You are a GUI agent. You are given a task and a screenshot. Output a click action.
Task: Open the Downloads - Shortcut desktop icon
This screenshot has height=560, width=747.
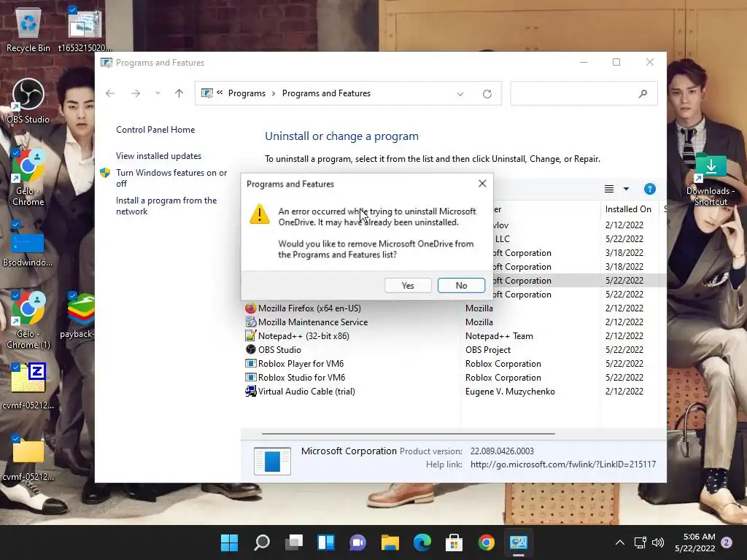[711, 179]
